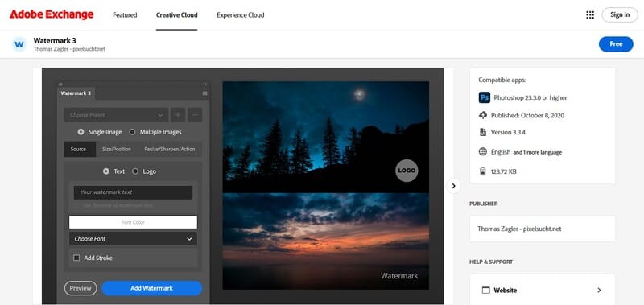Click the 'HELP & SUPPORT' heading

[491, 262]
